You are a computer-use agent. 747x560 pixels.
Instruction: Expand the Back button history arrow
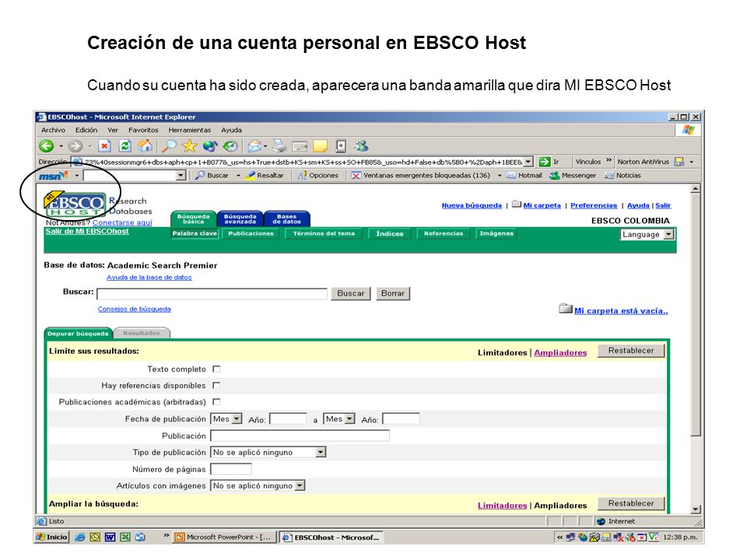(61, 146)
